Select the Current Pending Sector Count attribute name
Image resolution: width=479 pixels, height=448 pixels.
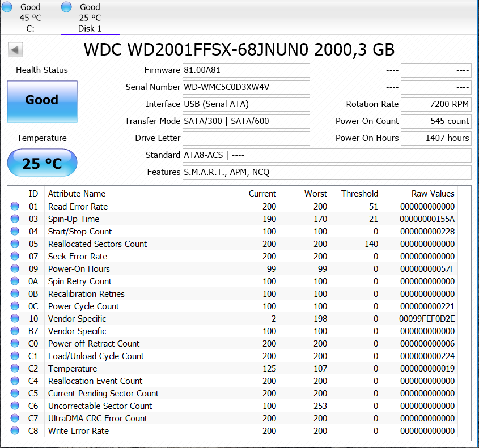(104, 394)
